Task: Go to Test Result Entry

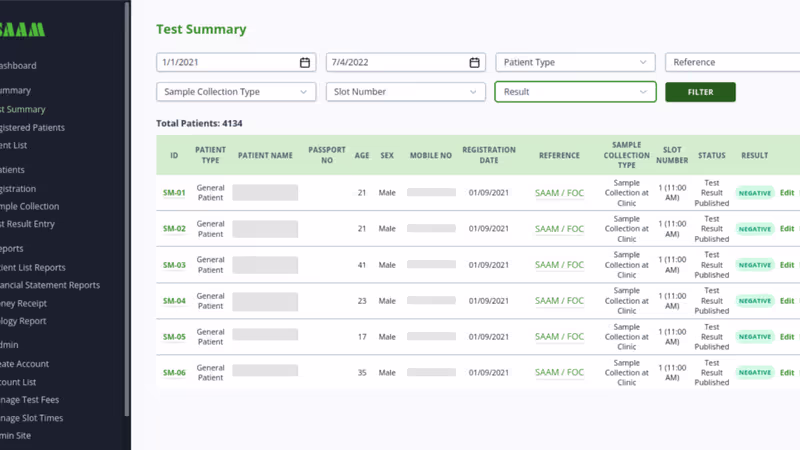Action: [28, 224]
